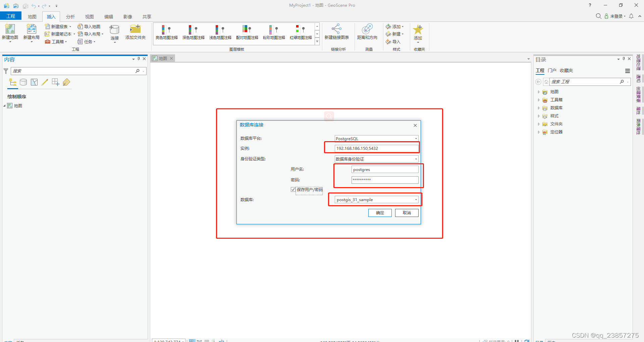The width and height of the screenshot is (644, 342).
Task: Open the 编辑 ribbon tab
Action: coord(109,16)
